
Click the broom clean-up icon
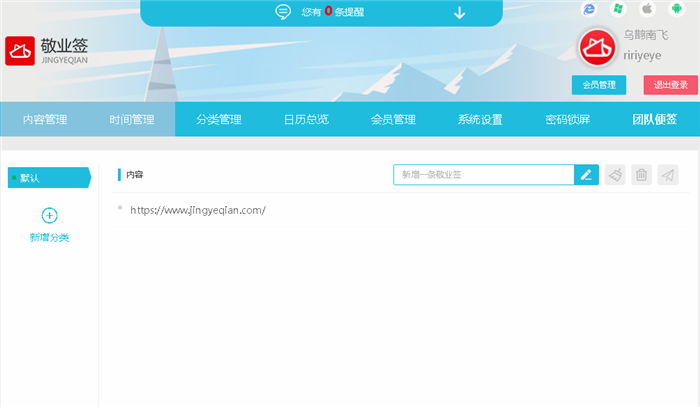[x=615, y=174]
